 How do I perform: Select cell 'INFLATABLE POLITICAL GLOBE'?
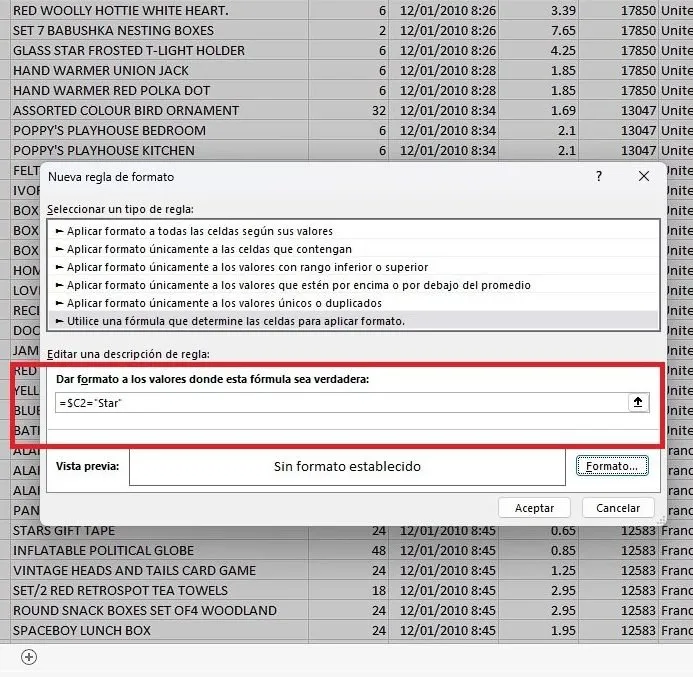point(159,551)
